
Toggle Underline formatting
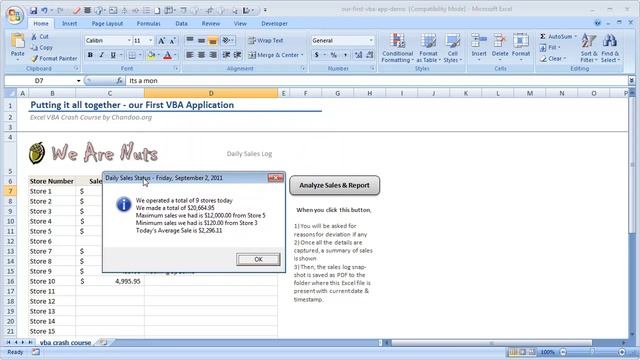point(113,55)
